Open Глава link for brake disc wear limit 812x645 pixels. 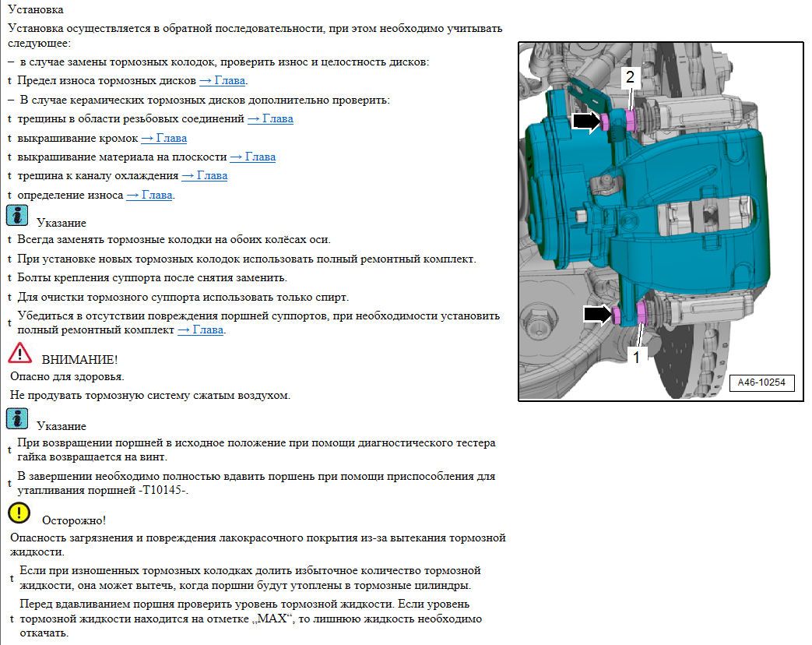[223, 81]
